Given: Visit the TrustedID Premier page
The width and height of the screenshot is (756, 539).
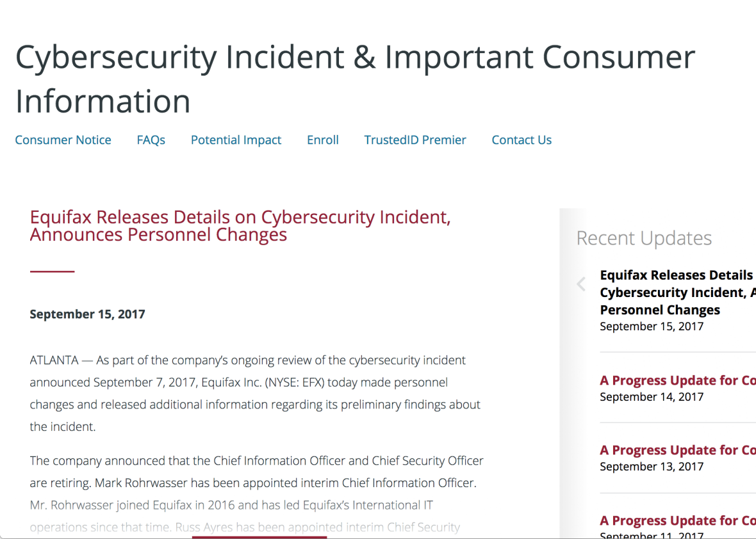Looking at the screenshot, I should point(415,140).
